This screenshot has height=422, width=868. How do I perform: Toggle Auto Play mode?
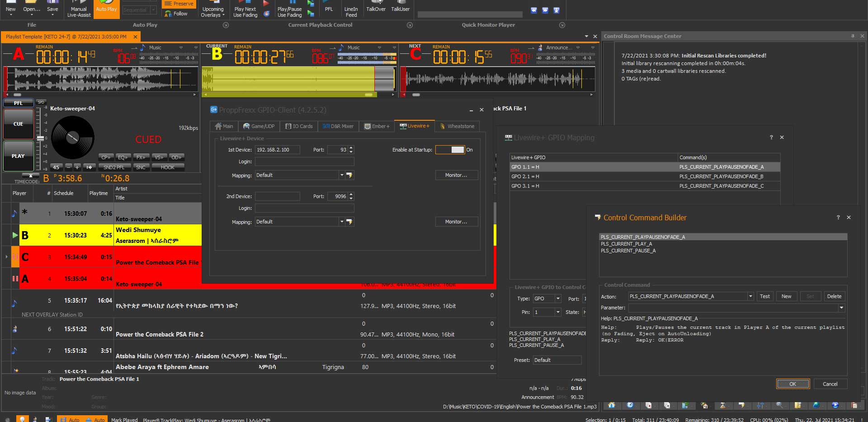tap(106, 9)
